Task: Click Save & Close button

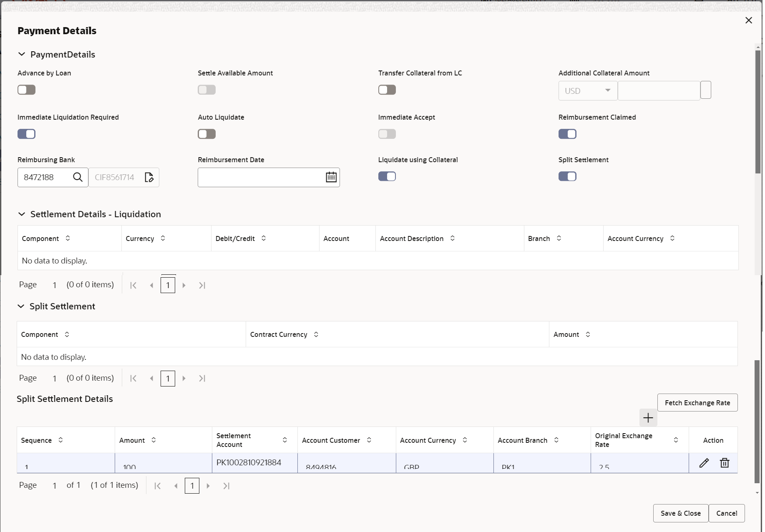Action: pos(680,513)
